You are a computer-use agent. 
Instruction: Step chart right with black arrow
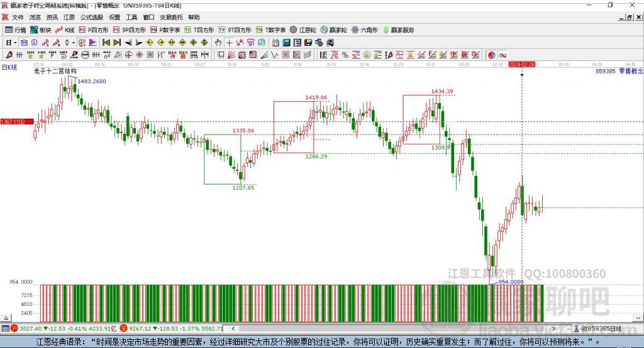tap(139, 42)
